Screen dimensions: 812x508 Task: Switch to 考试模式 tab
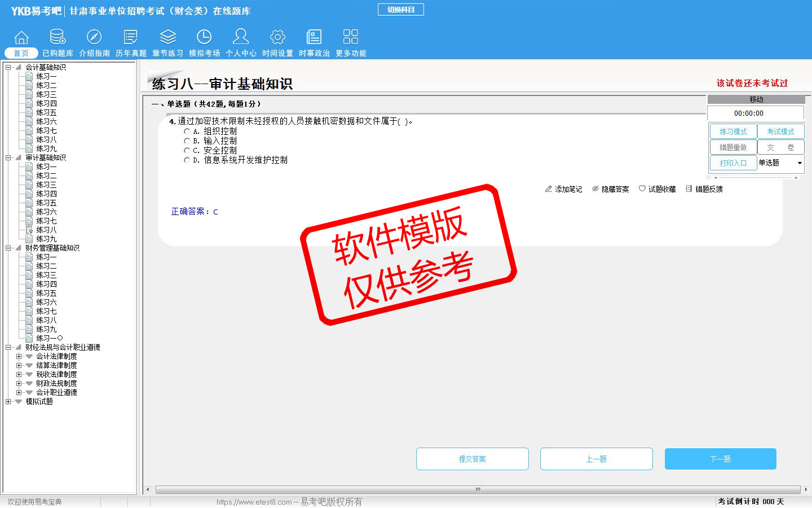tap(780, 132)
